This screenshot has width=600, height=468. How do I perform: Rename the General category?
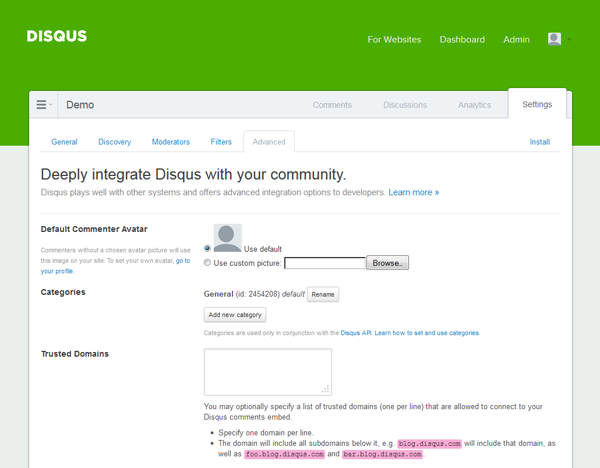pos(322,294)
